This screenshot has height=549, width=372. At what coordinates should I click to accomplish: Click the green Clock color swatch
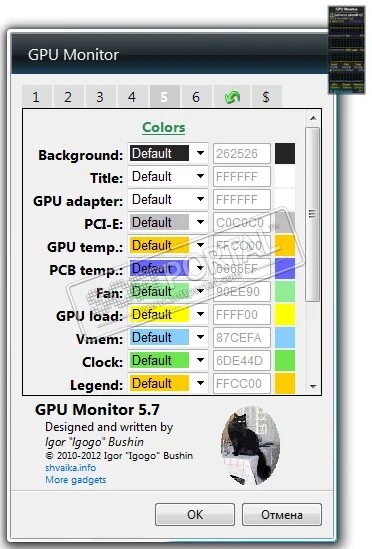(285, 361)
